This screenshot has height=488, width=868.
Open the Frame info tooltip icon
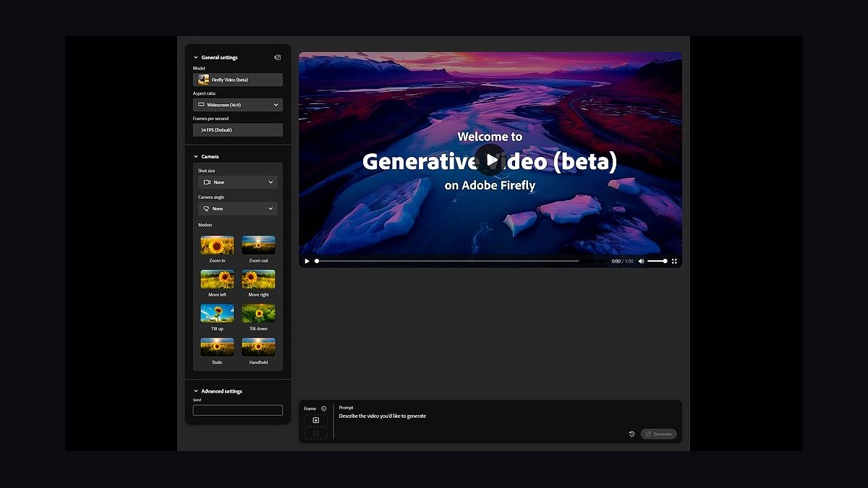click(323, 408)
